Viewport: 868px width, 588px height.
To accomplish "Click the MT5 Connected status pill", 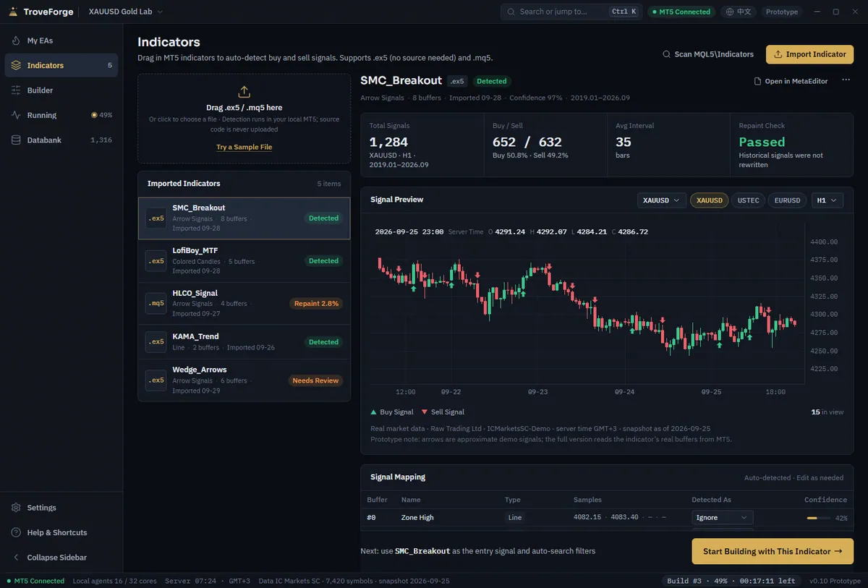I will tap(681, 12).
